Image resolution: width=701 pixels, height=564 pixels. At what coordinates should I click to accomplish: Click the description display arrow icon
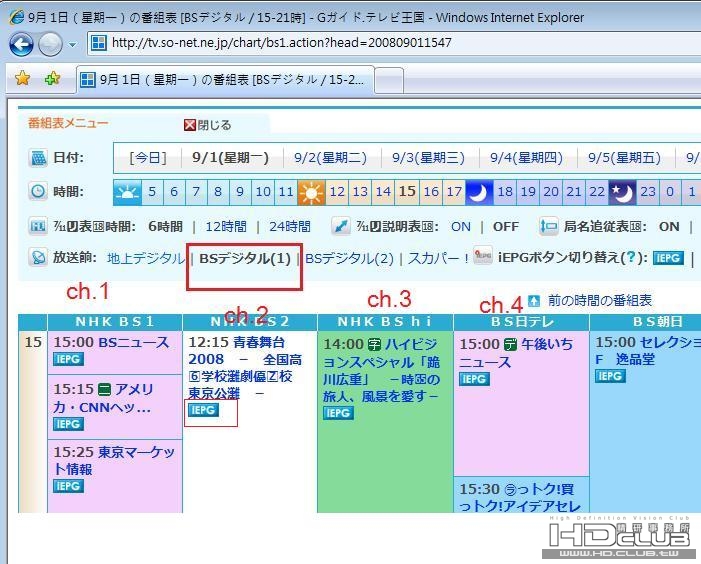[x=341, y=226]
